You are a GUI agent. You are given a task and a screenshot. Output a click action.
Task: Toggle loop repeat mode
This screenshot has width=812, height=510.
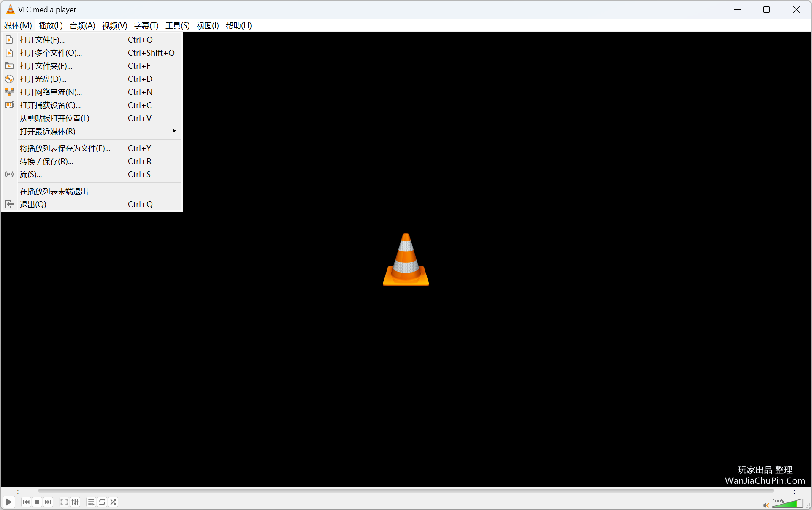click(102, 502)
